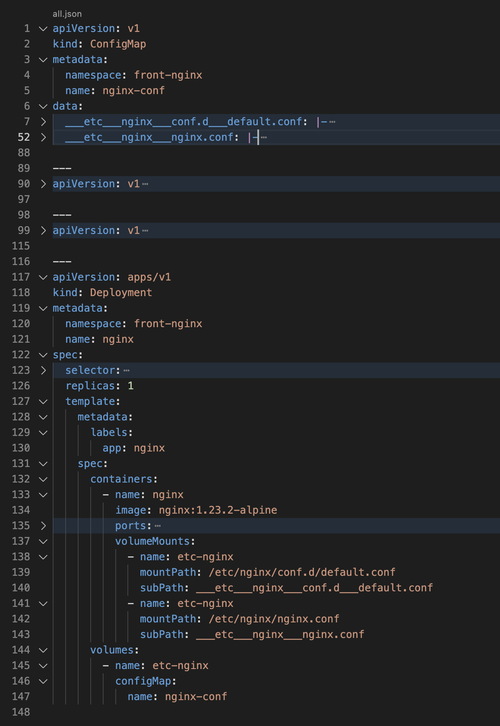Collapse the fold at line 1 apiVersion
Viewport: 500px width, 726px height.
43,29
